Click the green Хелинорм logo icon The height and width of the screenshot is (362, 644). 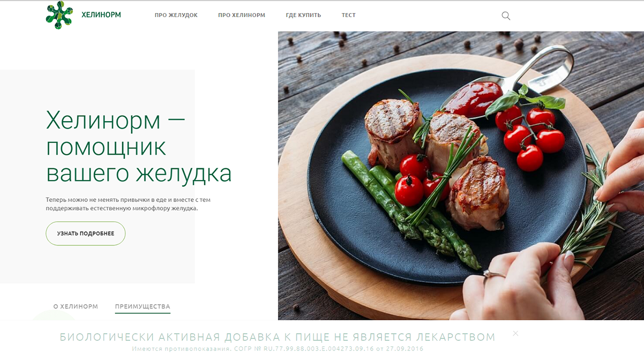(x=59, y=15)
